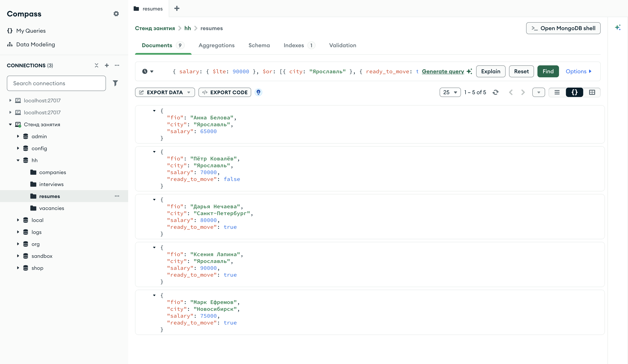Screen dimensions: 628x364
Task: Open the connections filter funnel icon
Action: pos(115,83)
